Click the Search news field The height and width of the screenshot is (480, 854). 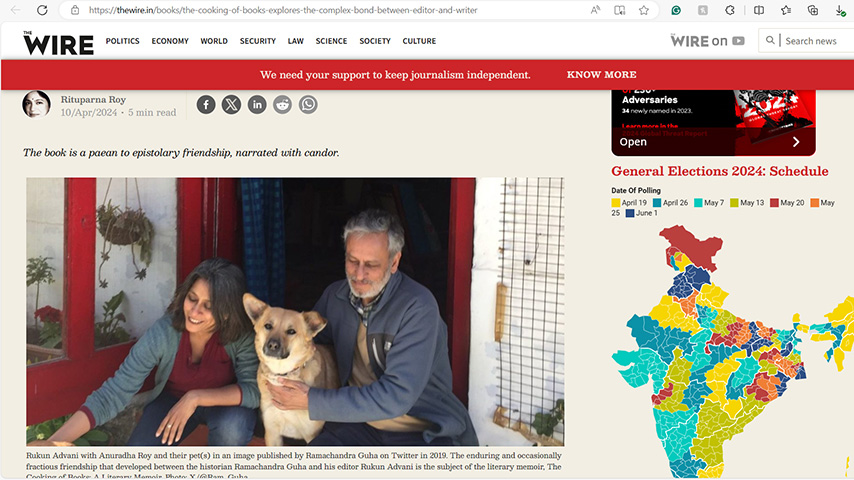[x=810, y=41]
